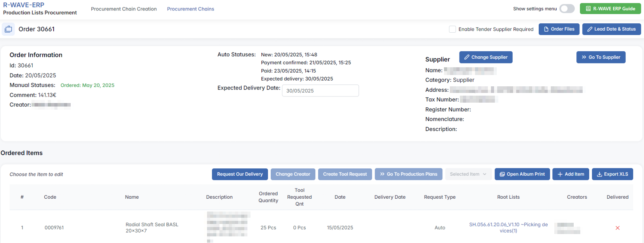Click the R-WAVE-ERP logo title
644x243 pixels.
[24, 5]
